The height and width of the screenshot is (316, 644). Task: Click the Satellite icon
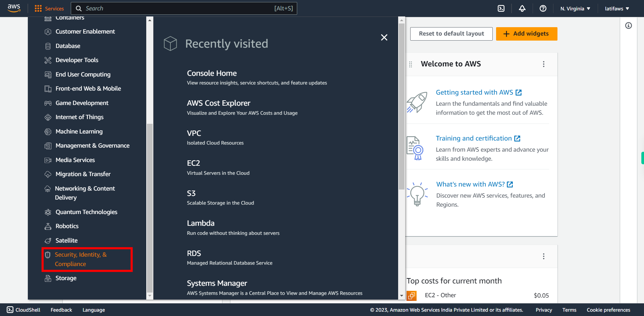tap(48, 241)
